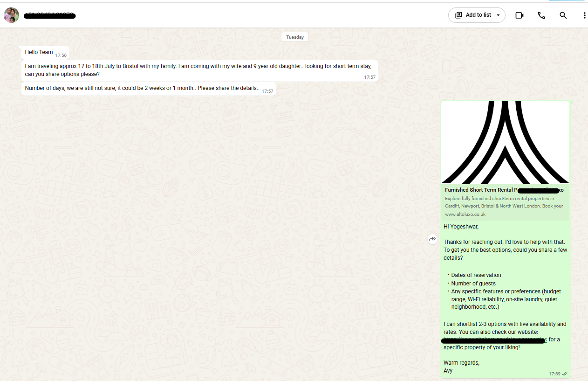Start a video call
The height and width of the screenshot is (381, 588).
[520, 15]
